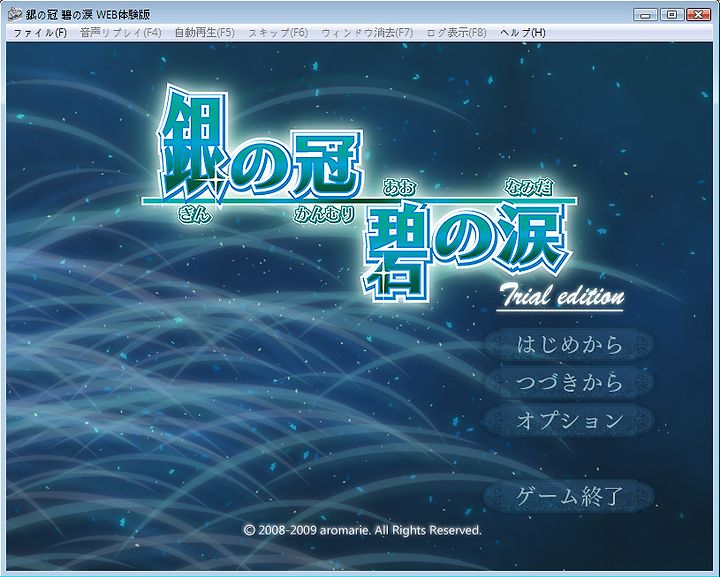Select スキップ(F6) in menu bar

278,33
